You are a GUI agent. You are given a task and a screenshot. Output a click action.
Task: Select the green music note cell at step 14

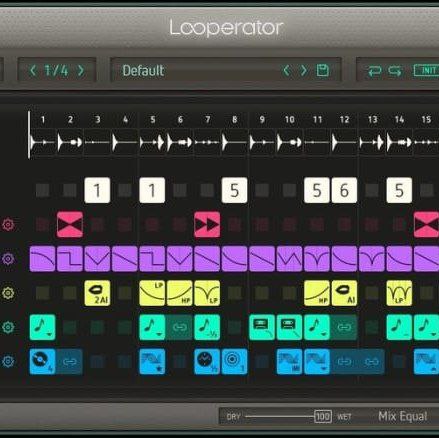tap(399, 327)
